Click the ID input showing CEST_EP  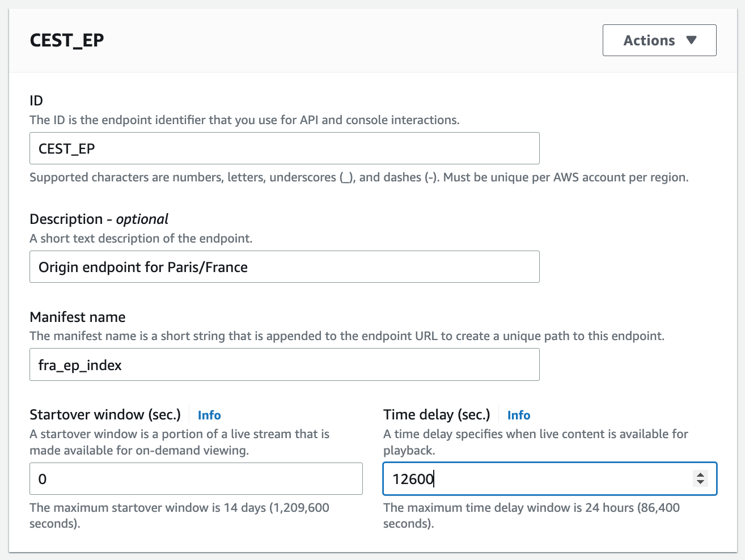point(283,148)
